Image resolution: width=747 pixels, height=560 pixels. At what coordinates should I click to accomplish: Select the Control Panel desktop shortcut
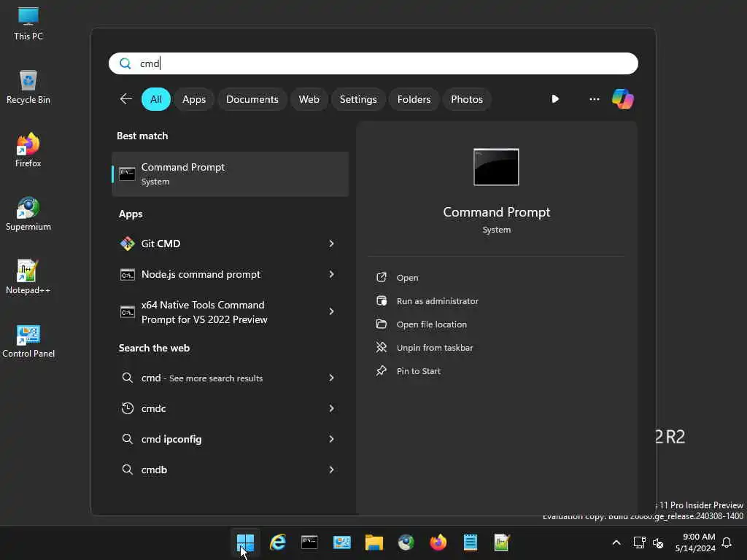[x=28, y=341]
